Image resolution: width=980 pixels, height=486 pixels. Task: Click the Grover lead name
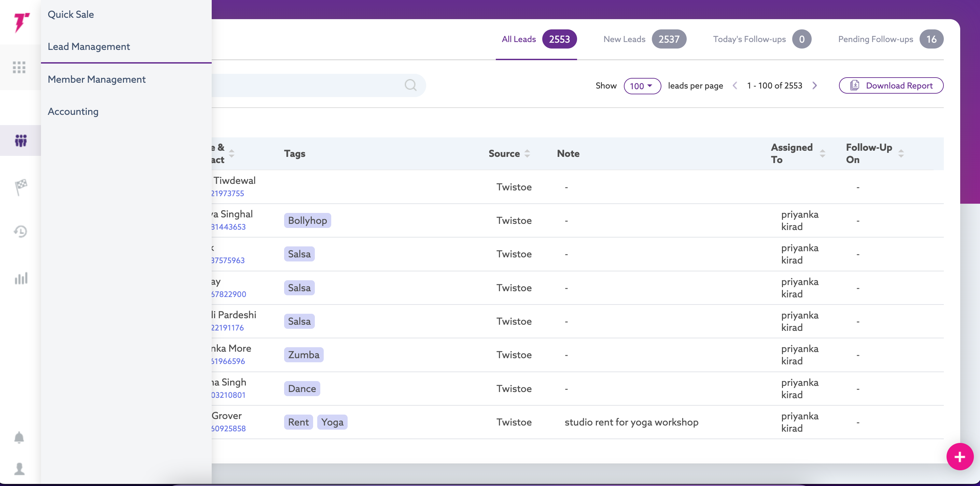click(x=227, y=416)
